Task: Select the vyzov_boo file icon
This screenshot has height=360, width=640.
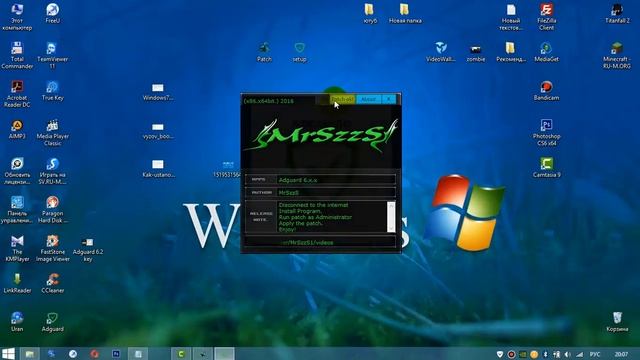Action: pyautogui.click(x=158, y=131)
